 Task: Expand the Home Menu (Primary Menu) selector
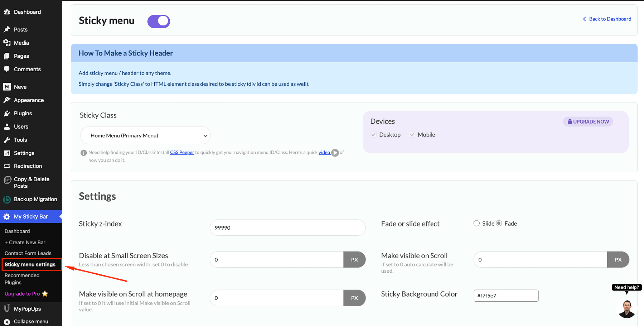tap(145, 135)
